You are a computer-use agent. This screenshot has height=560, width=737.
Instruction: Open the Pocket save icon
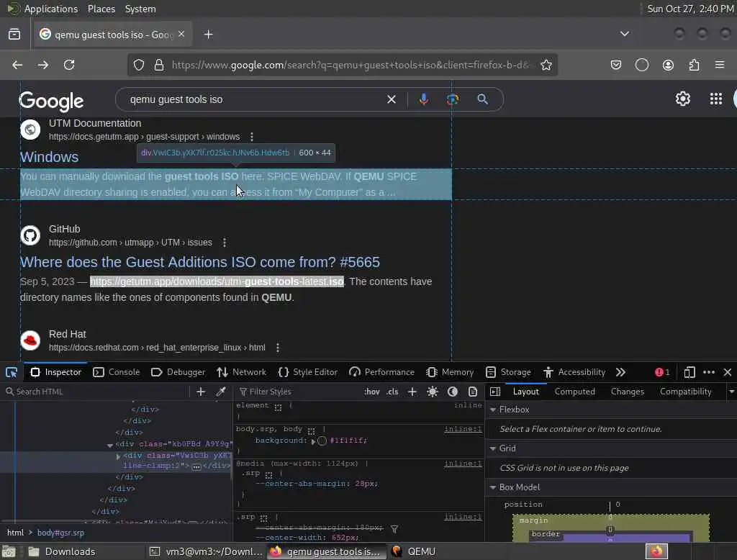point(616,65)
